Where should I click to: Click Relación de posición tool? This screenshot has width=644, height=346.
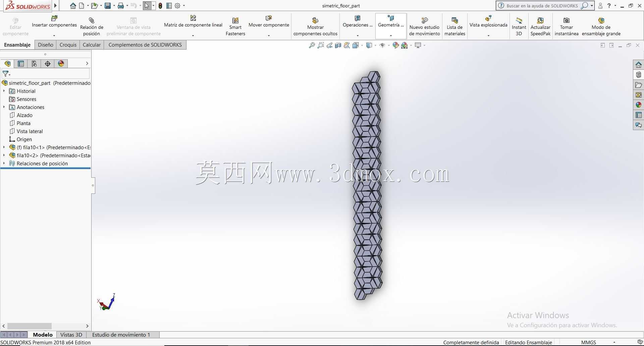click(92, 26)
